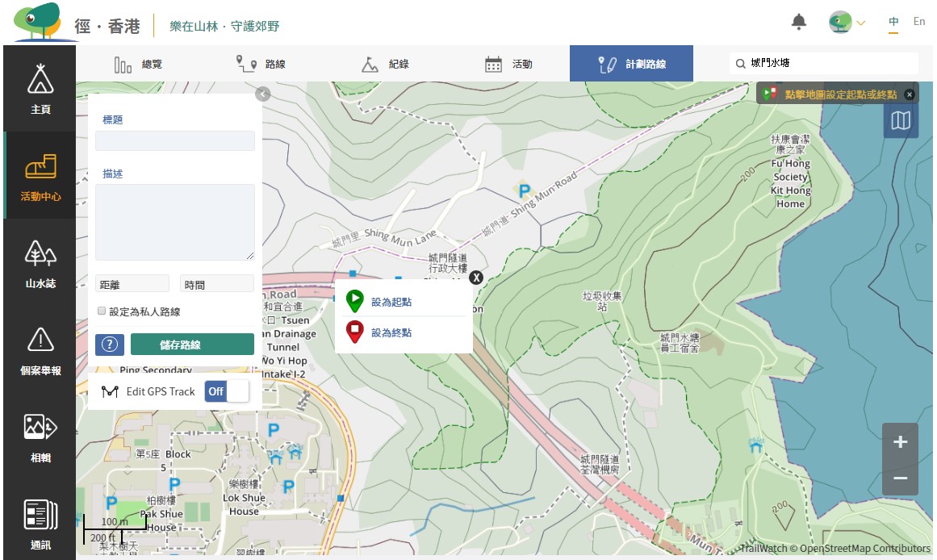
Task: Click the 儲存路線 save route button
Action: pyautogui.click(x=192, y=345)
